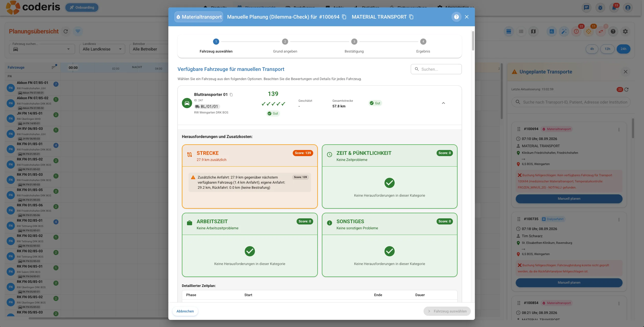This screenshot has height=327, width=644.
Task: Go to step 2 Grund angeben
Action: [x=285, y=46]
